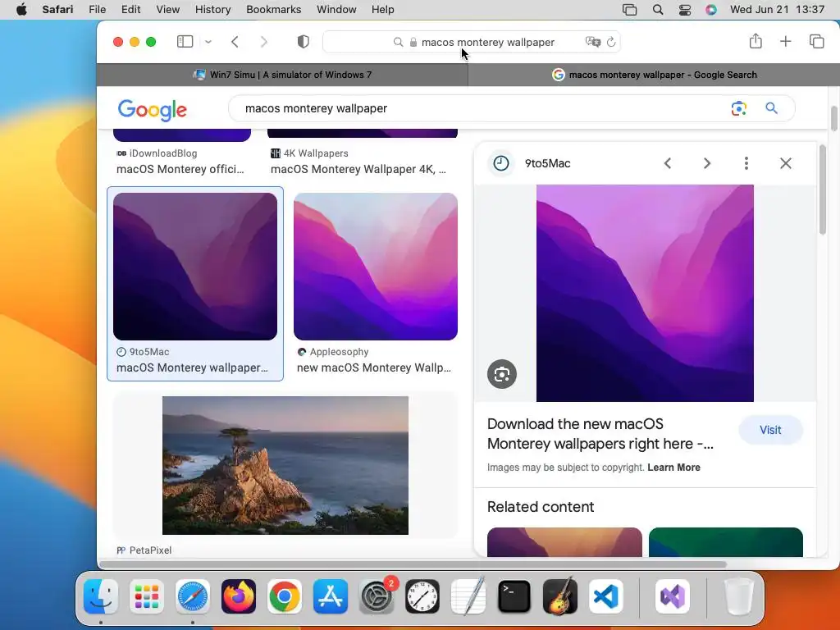Image resolution: width=840 pixels, height=630 pixels.
Task: Open 9to5Mac source in preview panel header
Action: [547, 163]
